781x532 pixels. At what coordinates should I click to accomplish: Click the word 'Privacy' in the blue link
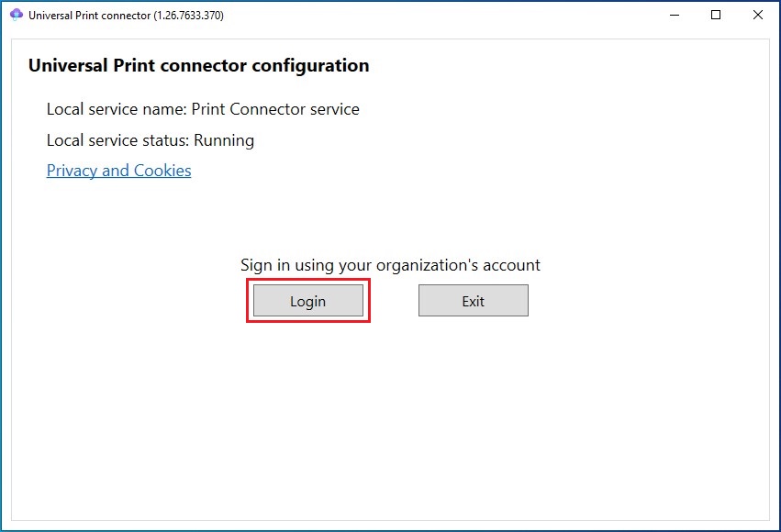click(x=72, y=171)
